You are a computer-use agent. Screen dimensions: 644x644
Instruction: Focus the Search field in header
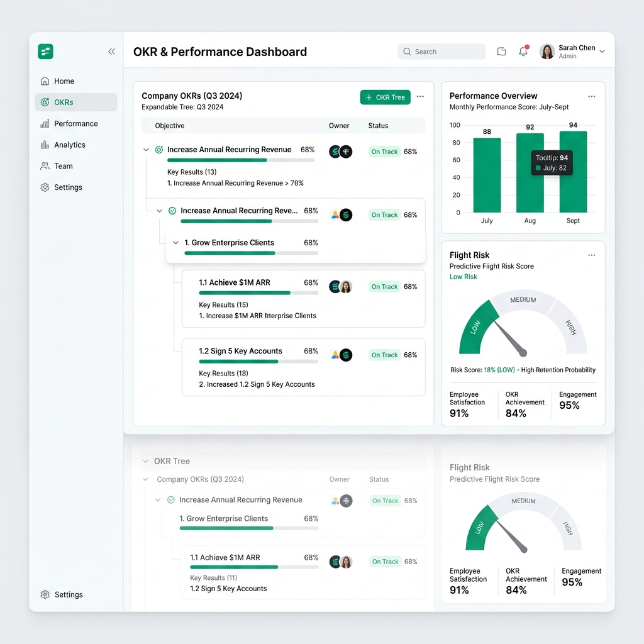click(x=441, y=52)
